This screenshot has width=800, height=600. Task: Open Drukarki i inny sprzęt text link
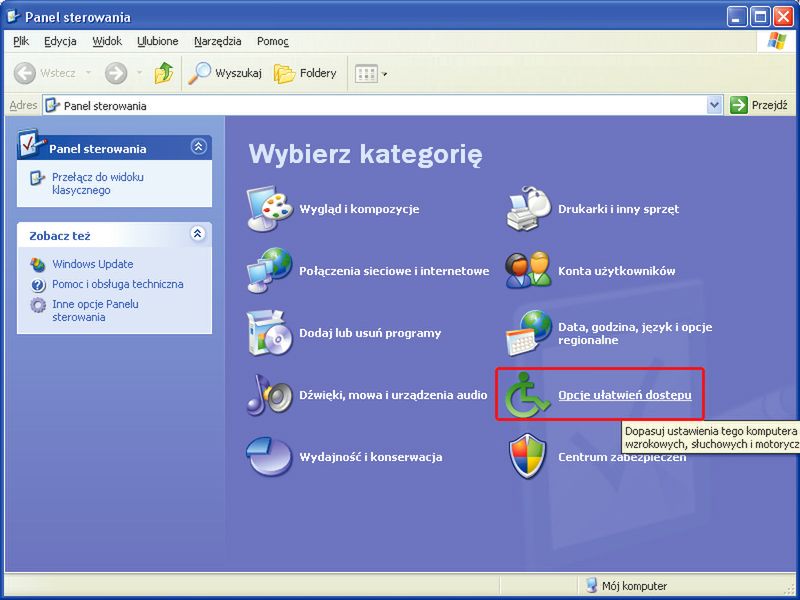(618, 209)
